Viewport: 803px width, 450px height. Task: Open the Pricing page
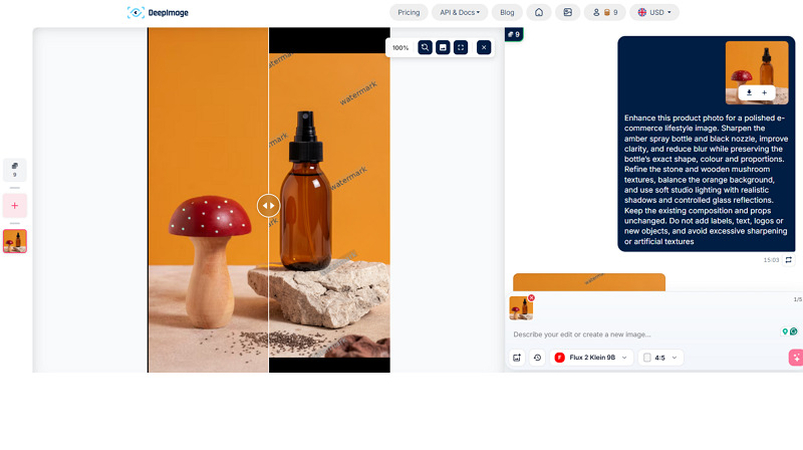coord(409,12)
